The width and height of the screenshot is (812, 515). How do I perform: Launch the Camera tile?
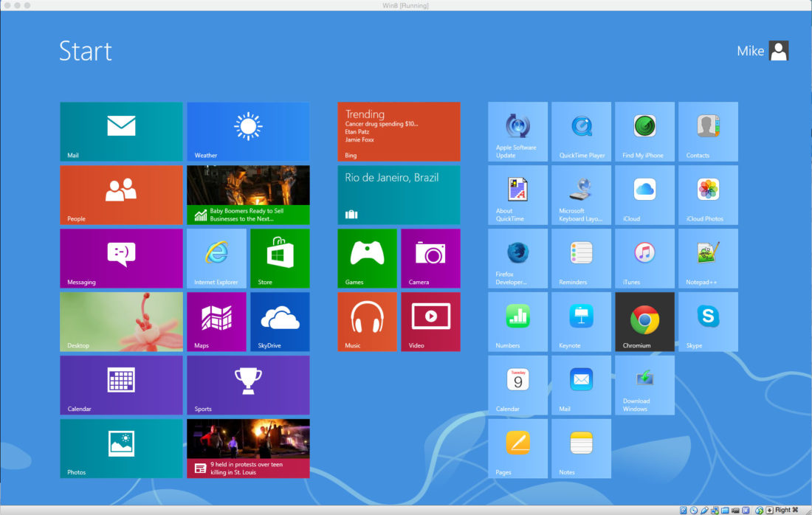[x=430, y=258]
